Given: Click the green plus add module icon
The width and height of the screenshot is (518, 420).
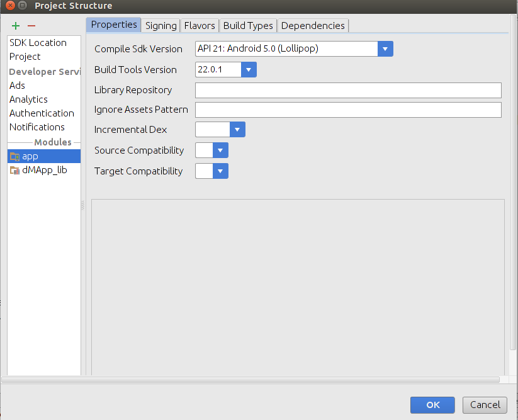Looking at the screenshot, I should (x=16, y=26).
